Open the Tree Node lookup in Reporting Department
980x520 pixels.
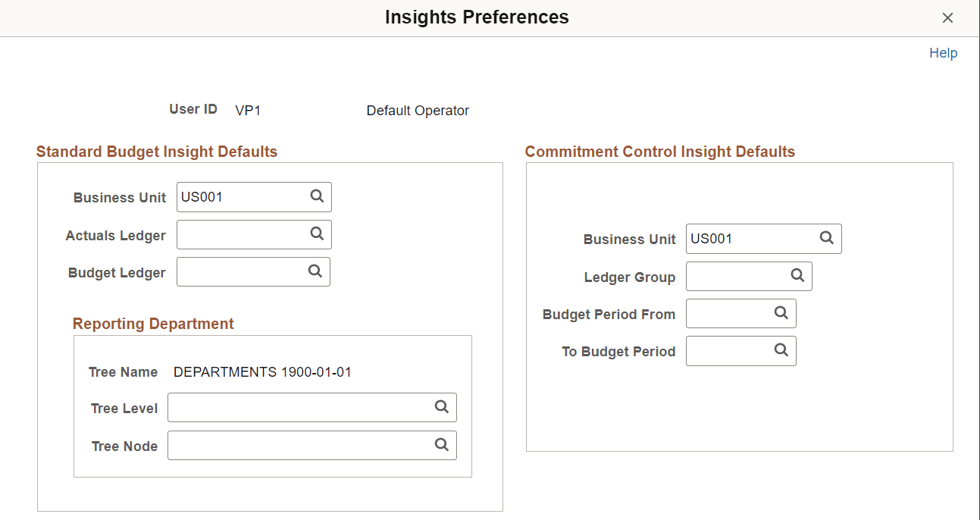(x=442, y=445)
